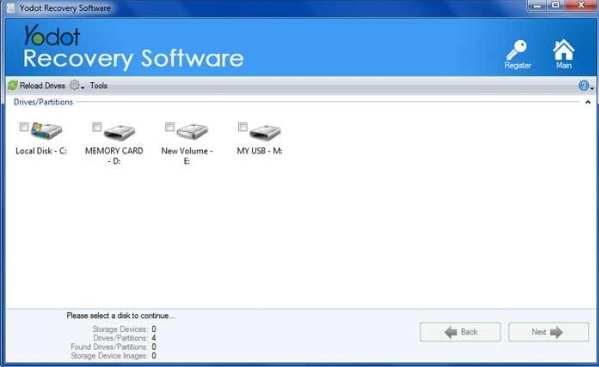599x367 pixels.
Task: Open the Tools menu
Action: [x=99, y=86]
